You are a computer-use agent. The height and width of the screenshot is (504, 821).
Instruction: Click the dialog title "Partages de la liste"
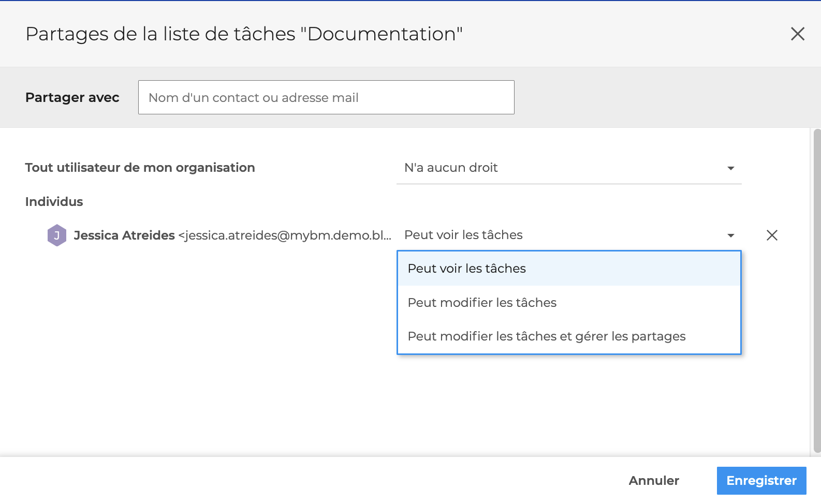243,34
